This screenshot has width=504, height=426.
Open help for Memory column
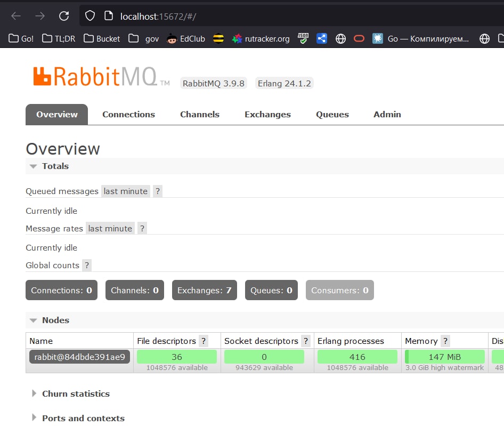(445, 341)
